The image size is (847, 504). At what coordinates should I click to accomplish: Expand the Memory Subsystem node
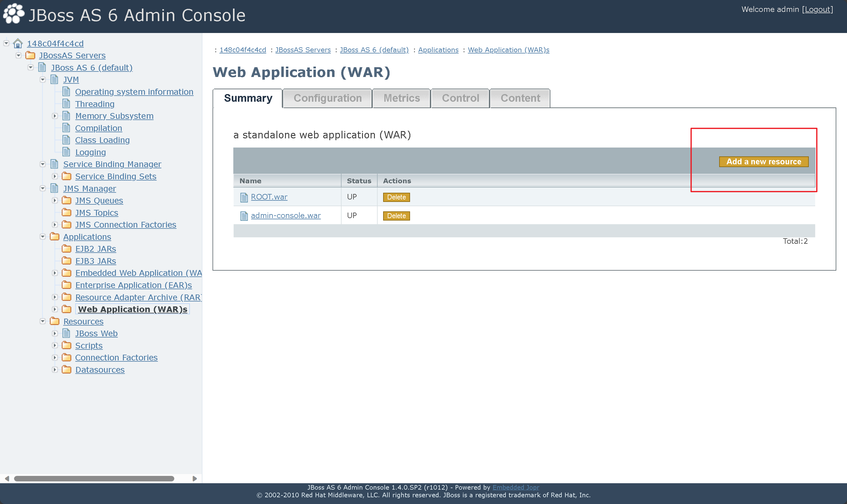click(x=55, y=116)
